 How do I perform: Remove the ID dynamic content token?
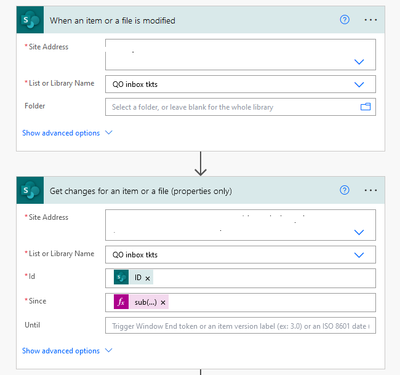click(x=148, y=278)
